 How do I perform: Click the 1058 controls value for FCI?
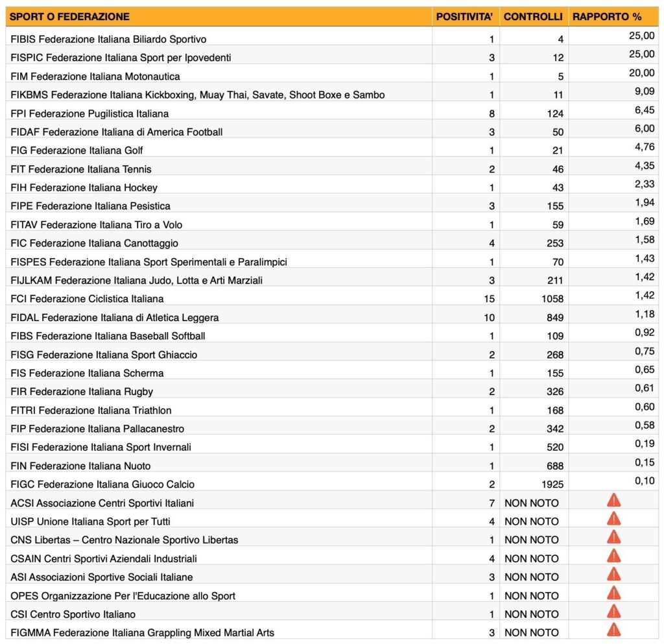coord(552,299)
